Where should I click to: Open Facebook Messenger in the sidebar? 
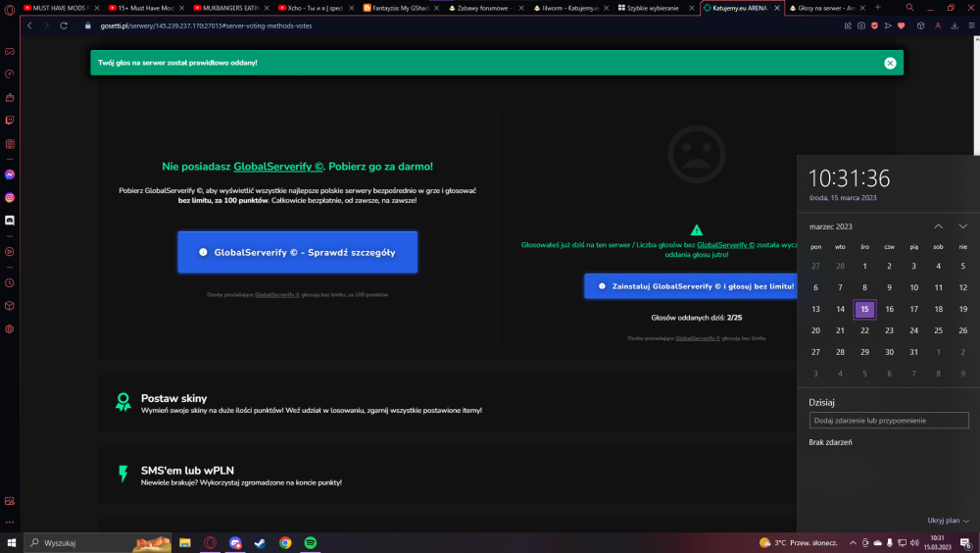pyautogui.click(x=10, y=175)
